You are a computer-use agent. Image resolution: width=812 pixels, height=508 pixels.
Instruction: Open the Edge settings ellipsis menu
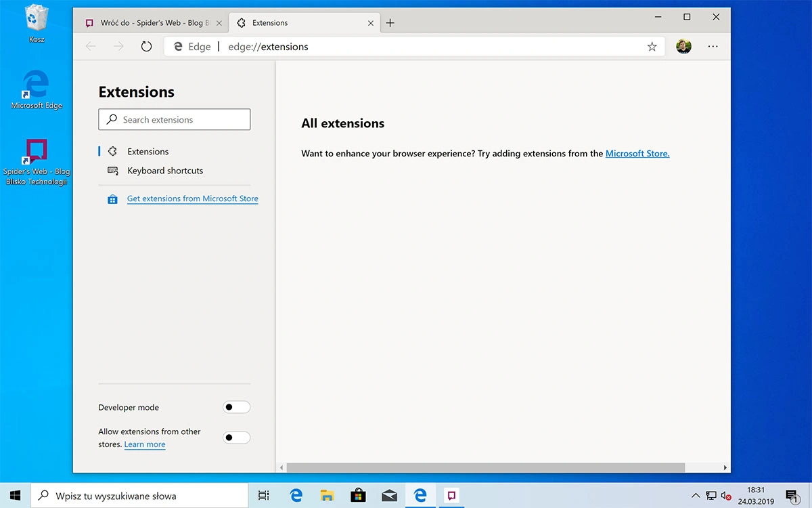tap(713, 47)
